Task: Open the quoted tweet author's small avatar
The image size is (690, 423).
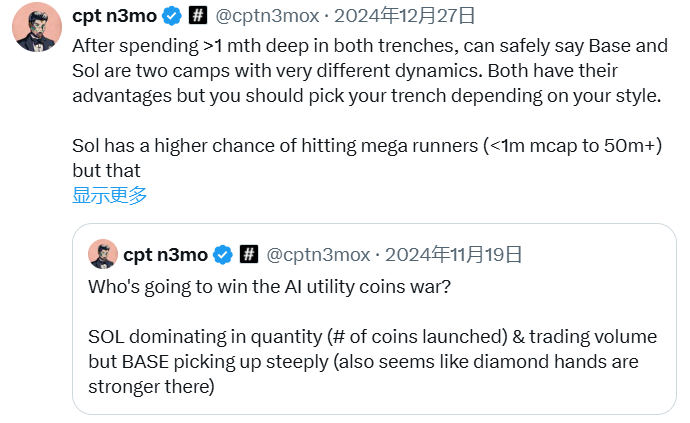Action: click(103, 254)
